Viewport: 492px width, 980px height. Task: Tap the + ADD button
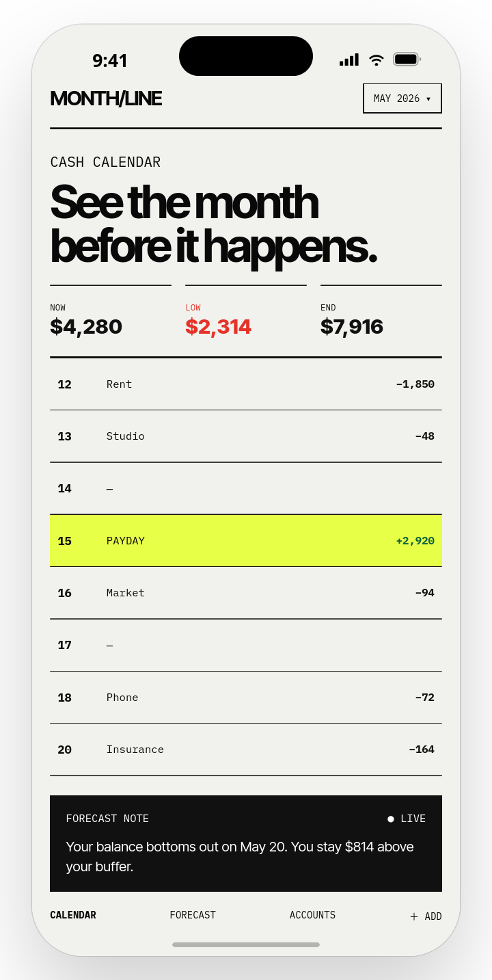[x=426, y=916]
